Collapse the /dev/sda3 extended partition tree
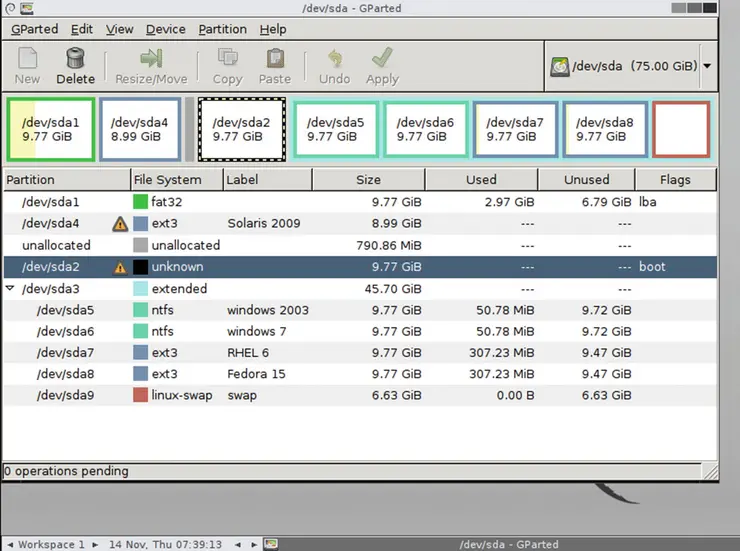 pos(11,288)
